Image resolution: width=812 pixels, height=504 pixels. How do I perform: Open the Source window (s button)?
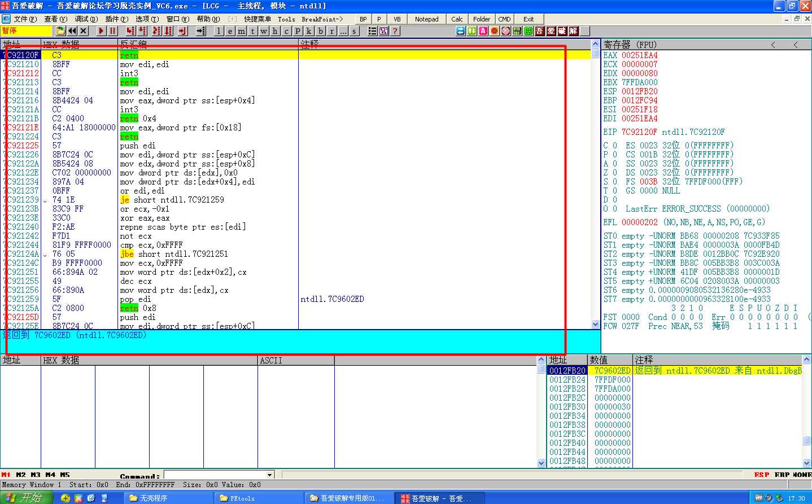coord(354,31)
